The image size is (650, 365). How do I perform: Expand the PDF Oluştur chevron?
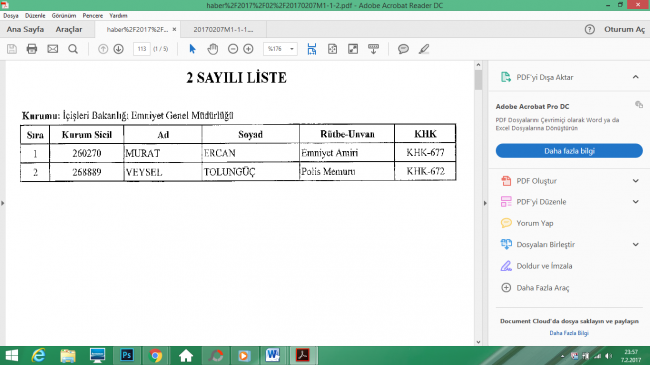coord(635,181)
